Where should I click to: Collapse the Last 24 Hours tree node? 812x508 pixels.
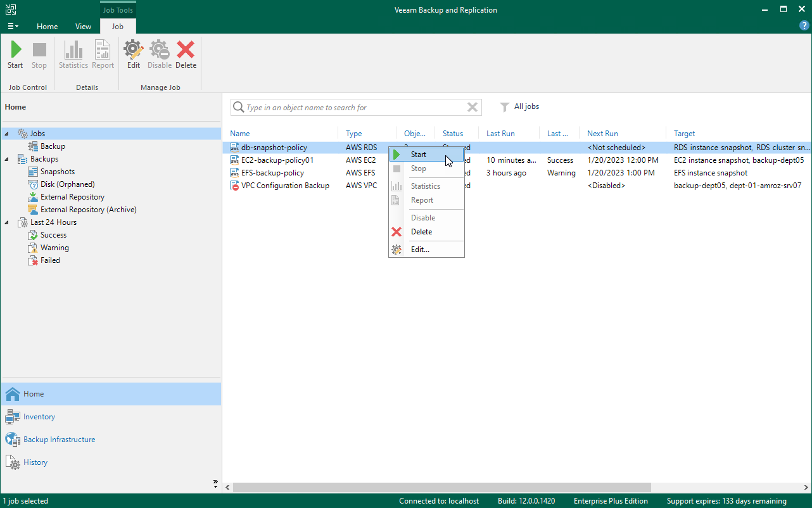(6, 222)
